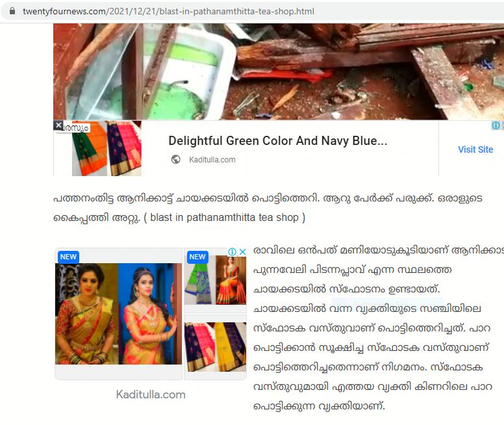The image size is (504, 425).
Task: Close the saree ad with blue X
Action: (x=243, y=251)
